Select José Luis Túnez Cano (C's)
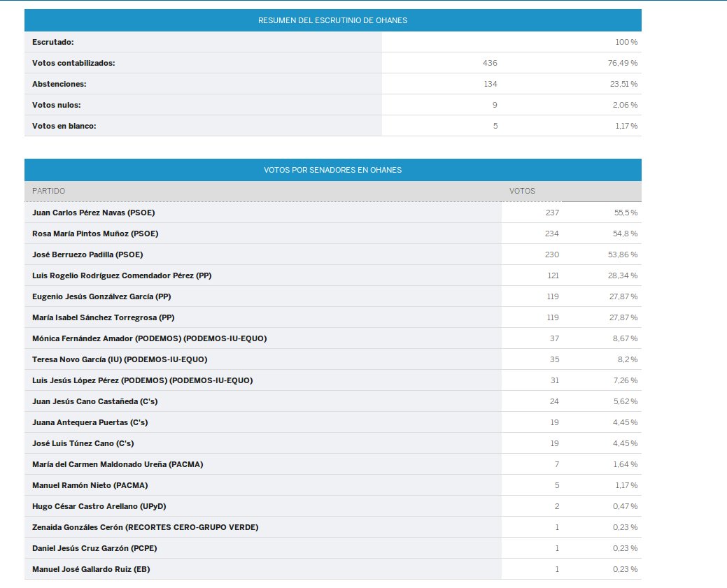This screenshot has height=588, width=727. 83,443
